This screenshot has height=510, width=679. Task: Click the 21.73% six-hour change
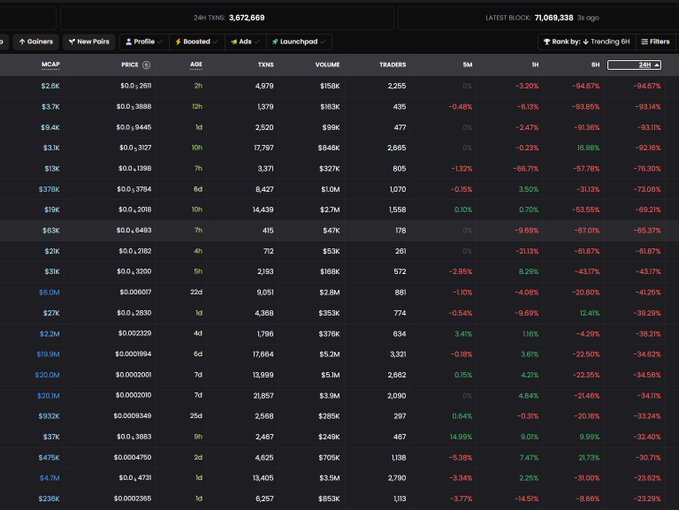[589, 458]
